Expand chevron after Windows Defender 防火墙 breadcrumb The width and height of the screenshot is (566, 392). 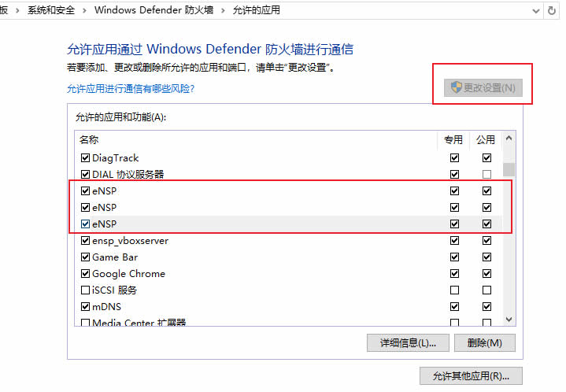(x=223, y=10)
